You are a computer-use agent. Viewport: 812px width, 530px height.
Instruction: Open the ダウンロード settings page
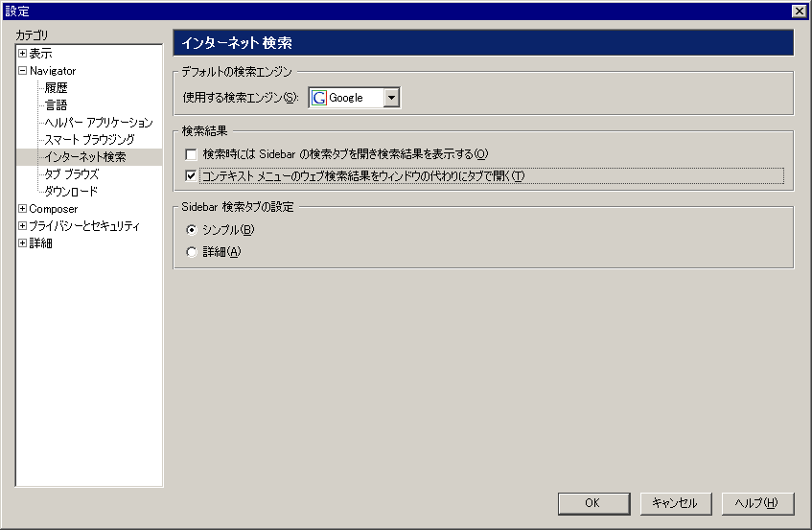71,192
